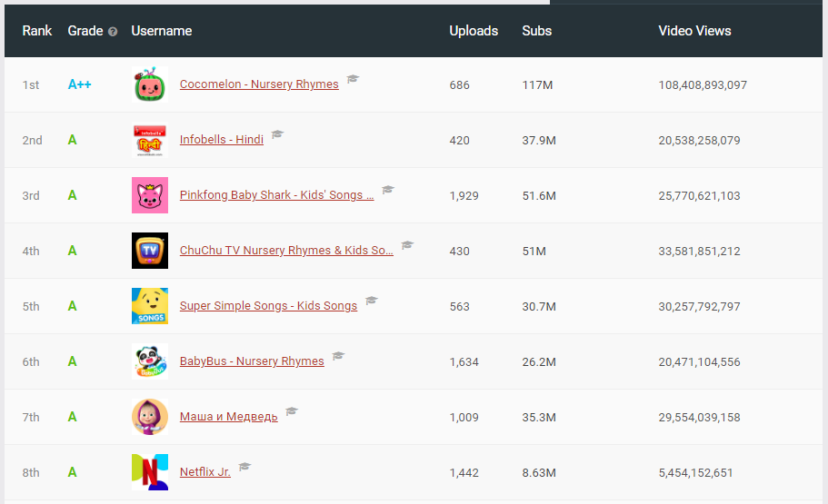Select the 1,634 uploads value

point(464,362)
